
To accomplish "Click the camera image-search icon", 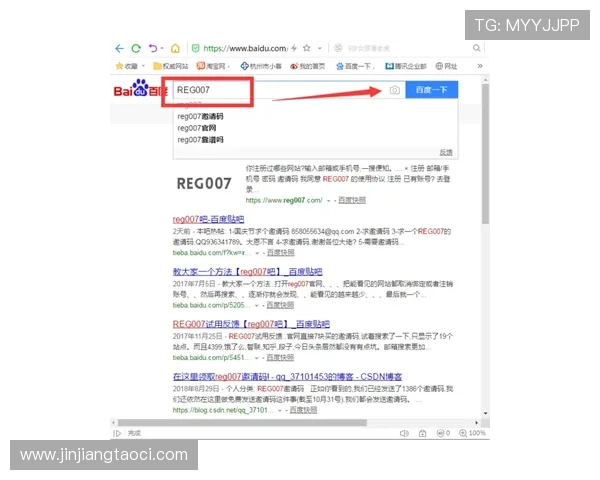I will pyautogui.click(x=395, y=90).
